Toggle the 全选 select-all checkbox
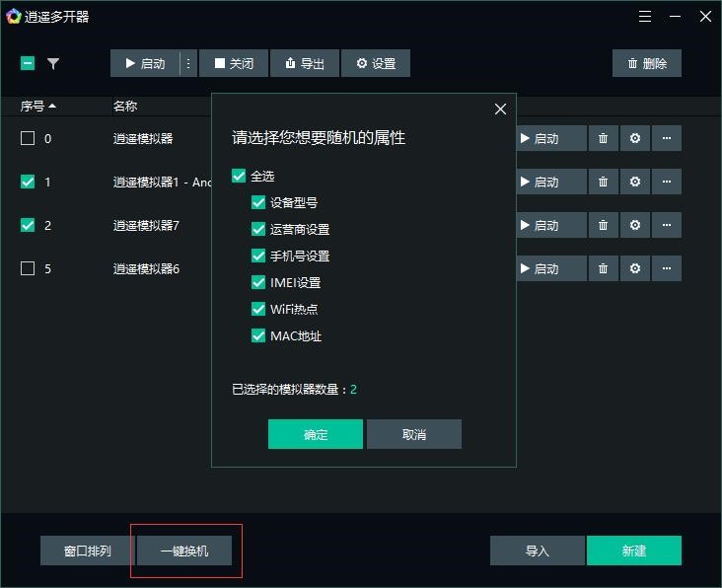This screenshot has height=588, width=722. click(239, 176)
